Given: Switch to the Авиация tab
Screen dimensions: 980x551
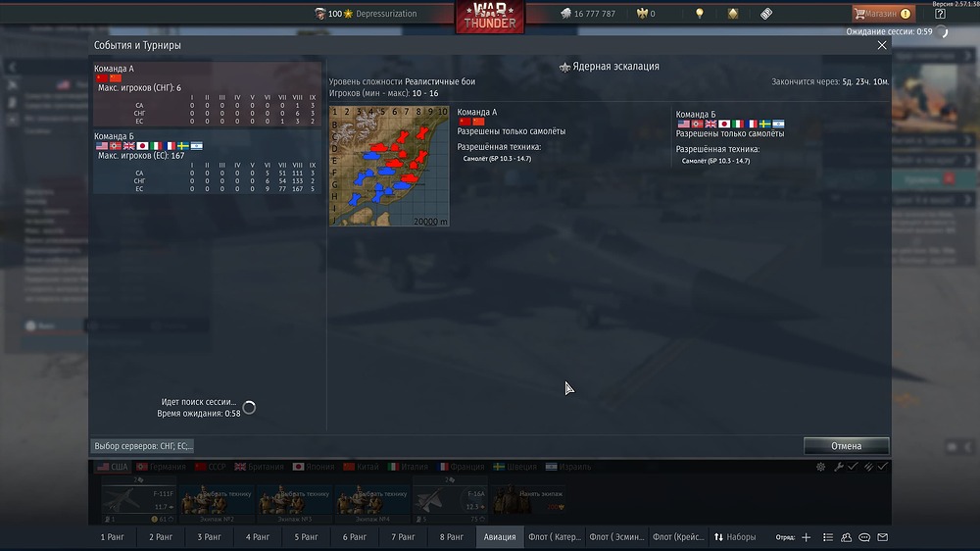Looking at the screenshot, I should pos(500,537).
